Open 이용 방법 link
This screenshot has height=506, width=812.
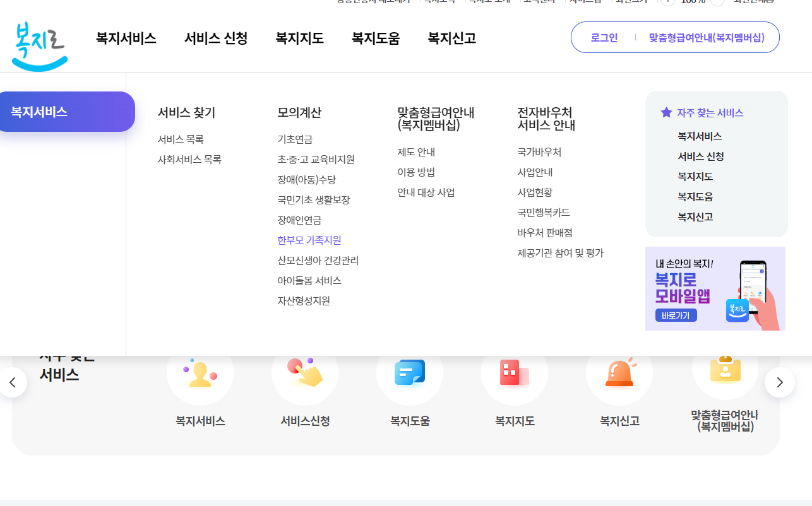416,172
